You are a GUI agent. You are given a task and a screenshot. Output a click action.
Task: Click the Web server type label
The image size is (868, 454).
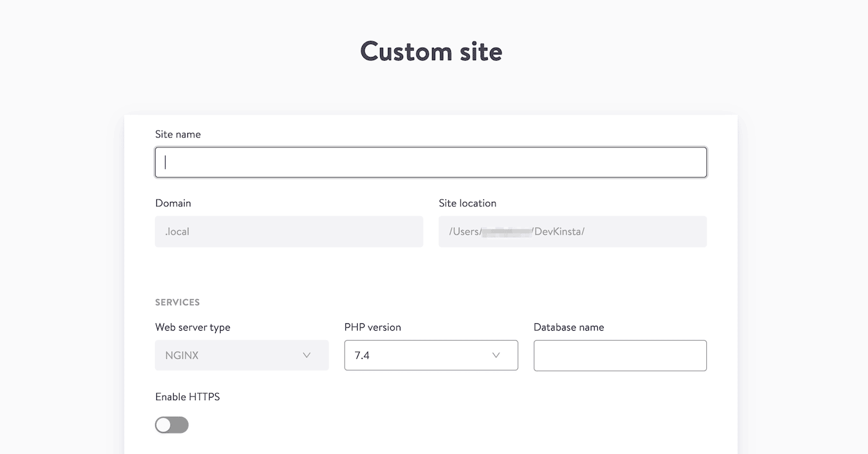[193, 327]
